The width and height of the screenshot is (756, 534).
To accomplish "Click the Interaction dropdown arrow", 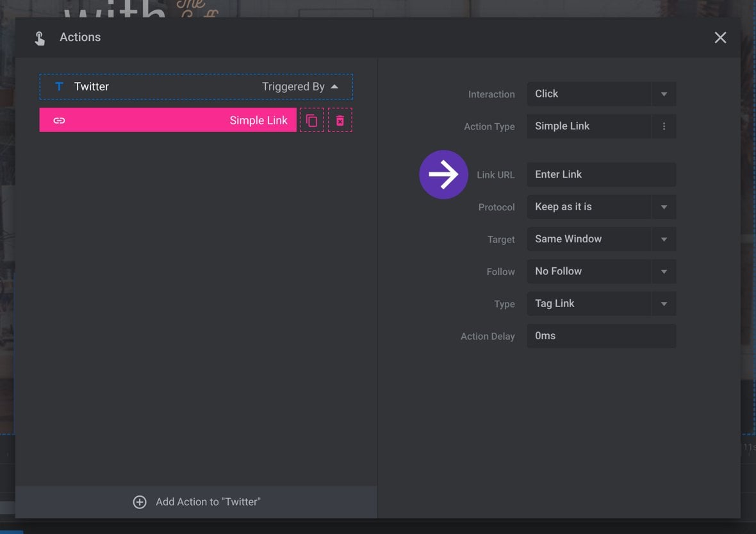I will 664,94.
